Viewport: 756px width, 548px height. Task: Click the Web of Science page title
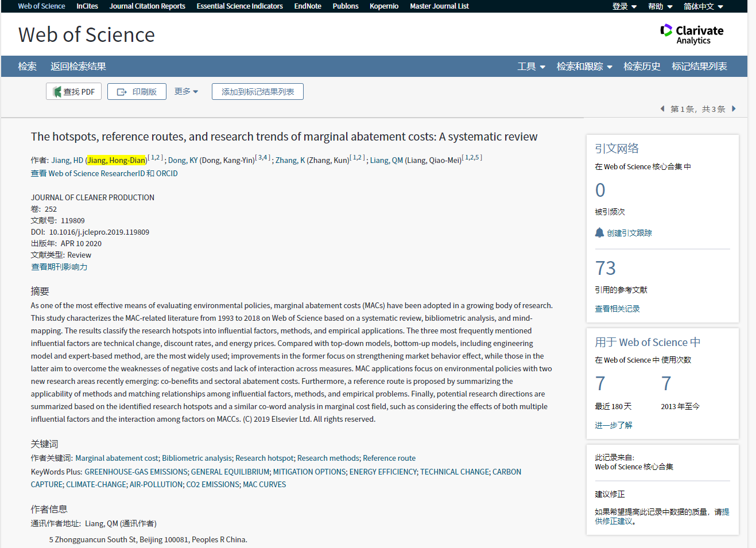pyautogui.click(x=87, y=35)
